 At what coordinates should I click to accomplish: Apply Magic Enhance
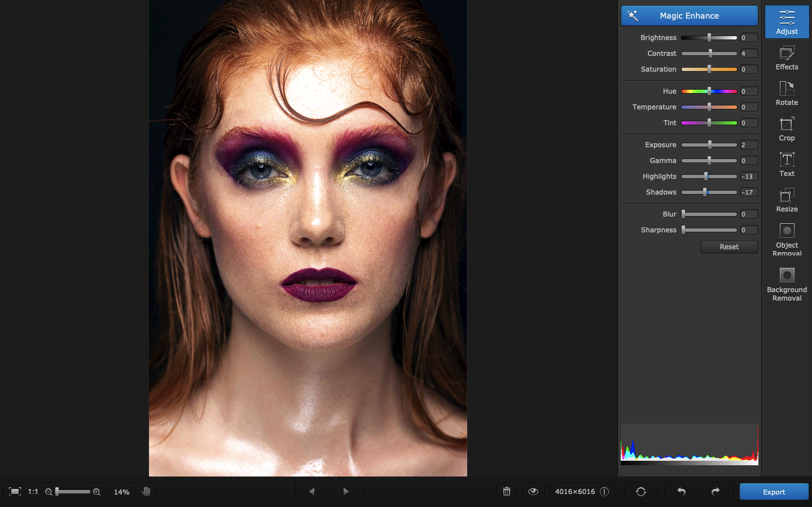click(x=689, y=15)
